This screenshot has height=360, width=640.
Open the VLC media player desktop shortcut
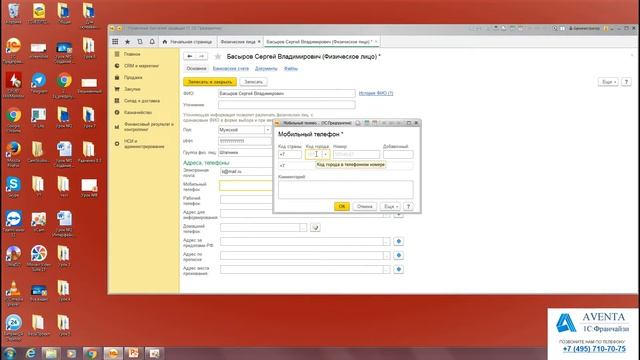pyautogui.click(x=13, y=293)
